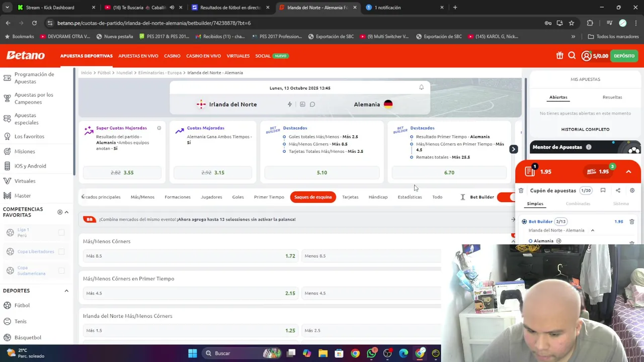
Task: Enable match notifications bell icon
Action: (422, 87)
